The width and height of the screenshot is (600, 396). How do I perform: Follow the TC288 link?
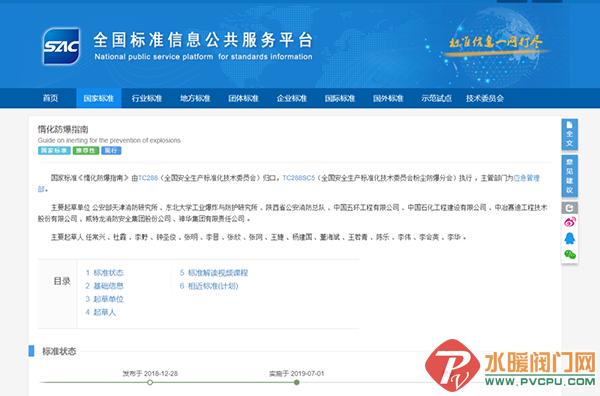click(x=148, y=178)
